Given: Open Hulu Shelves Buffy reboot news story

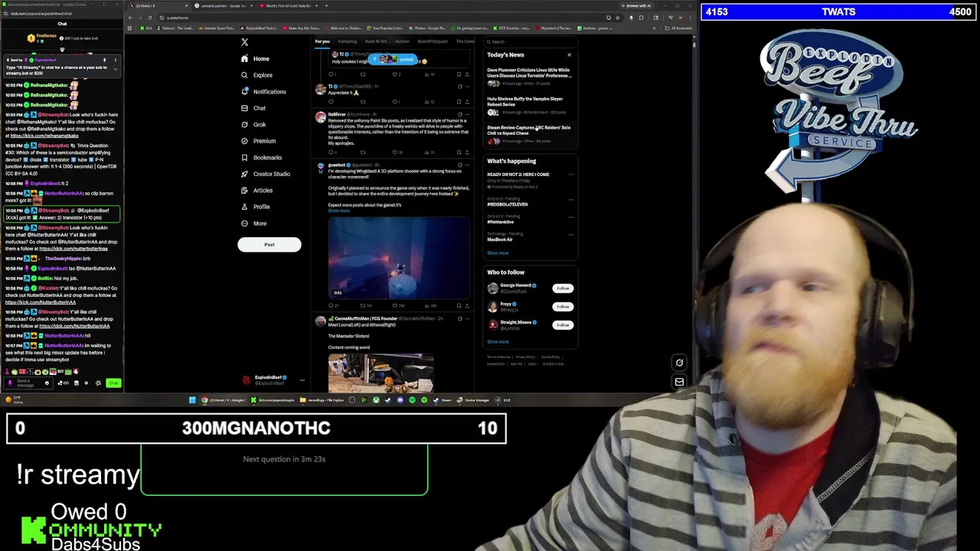Looking at the screenshot, I should click(x=529, y=106).
